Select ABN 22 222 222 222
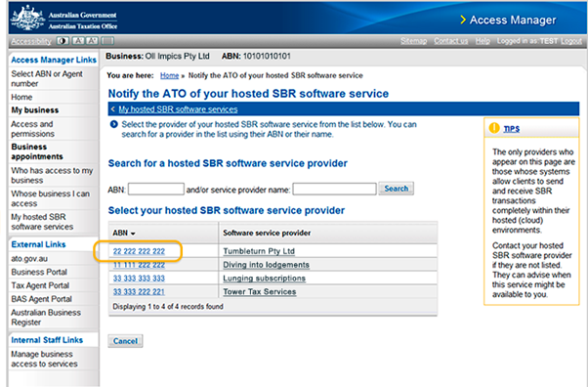Screen dimensions: 588x387 [139, 251]
